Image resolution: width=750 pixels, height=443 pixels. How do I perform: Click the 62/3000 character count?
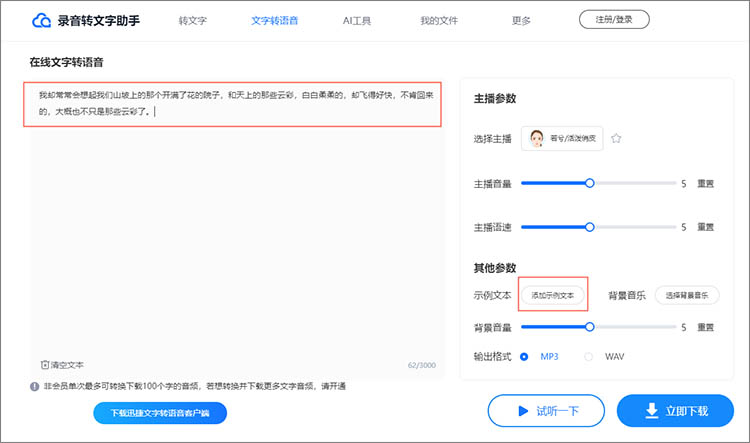[421, 365]
